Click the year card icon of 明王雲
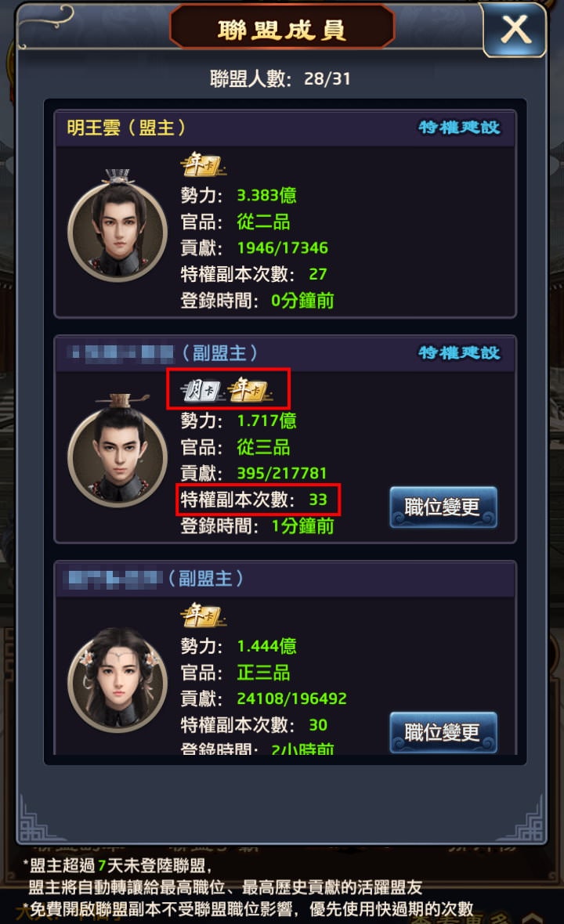The height and width of the screenshot is (924, 564). coord(203,165)
